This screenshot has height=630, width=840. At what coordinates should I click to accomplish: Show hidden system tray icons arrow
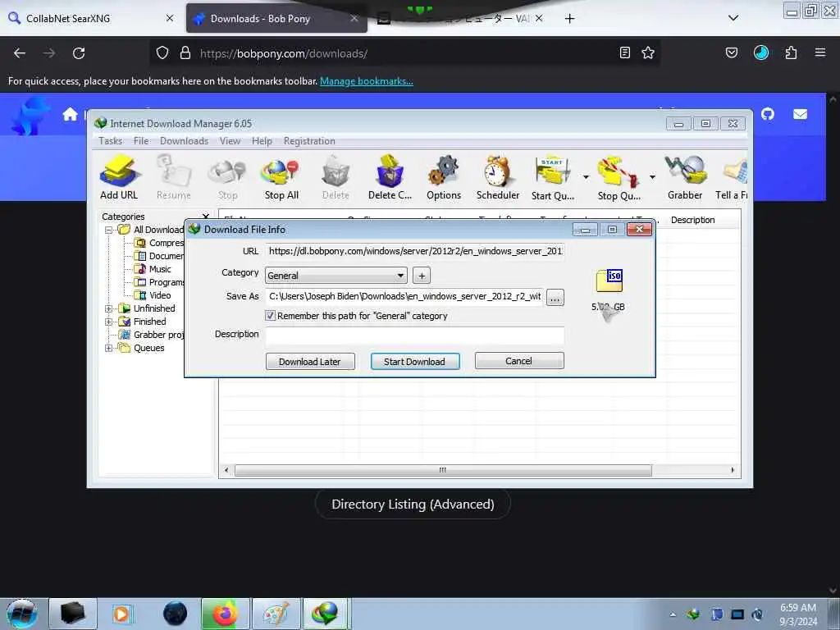[673, 614]
